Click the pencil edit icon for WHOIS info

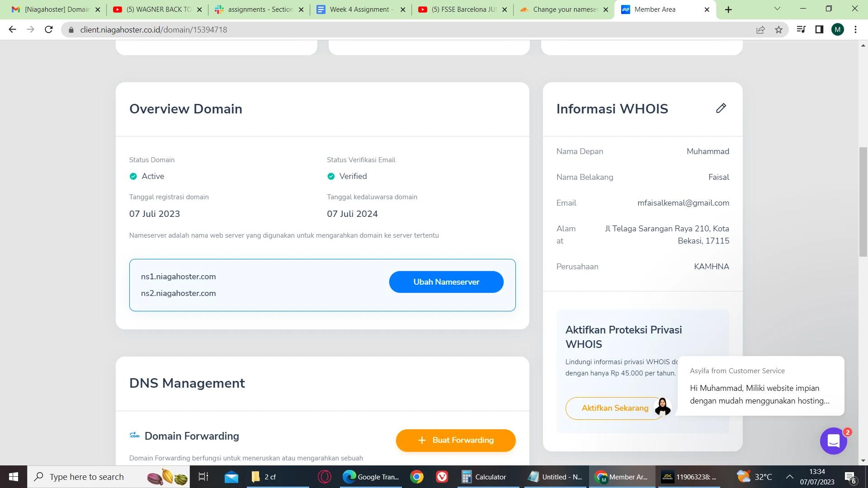click(721, 108)
